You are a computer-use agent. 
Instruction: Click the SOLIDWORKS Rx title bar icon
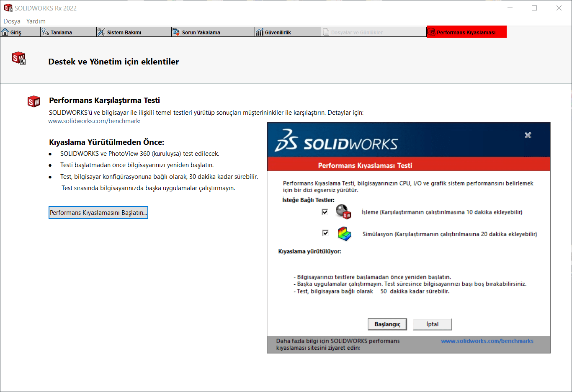pyautogui.click(x=8, y=8)
